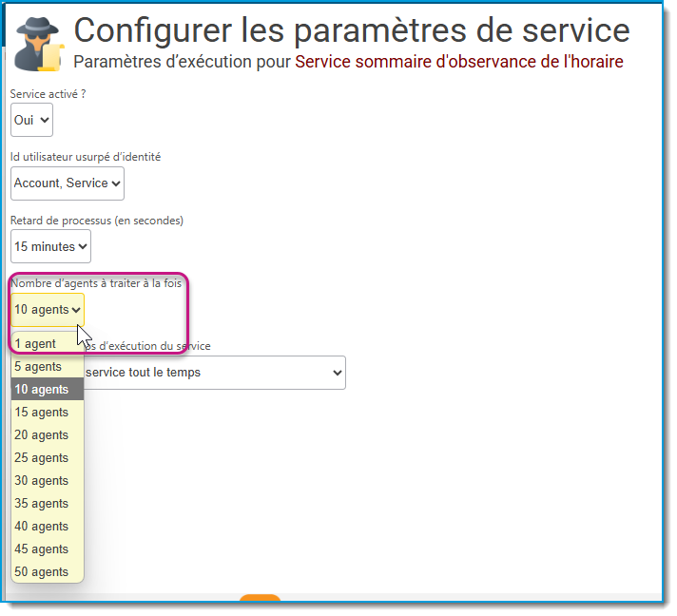677x616 pixels.
Task: Select 25 agents from the list
Action: click(48, 457)
